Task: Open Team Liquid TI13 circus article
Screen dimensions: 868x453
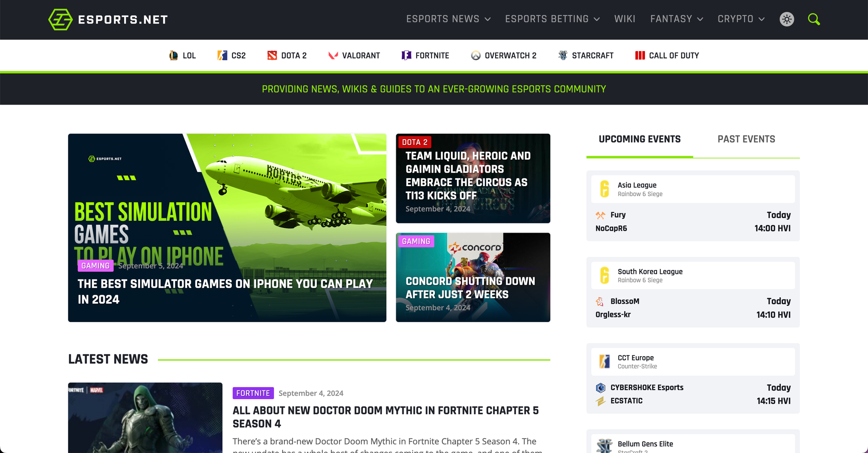Action: pyautogui.click(x=468, y=176)
